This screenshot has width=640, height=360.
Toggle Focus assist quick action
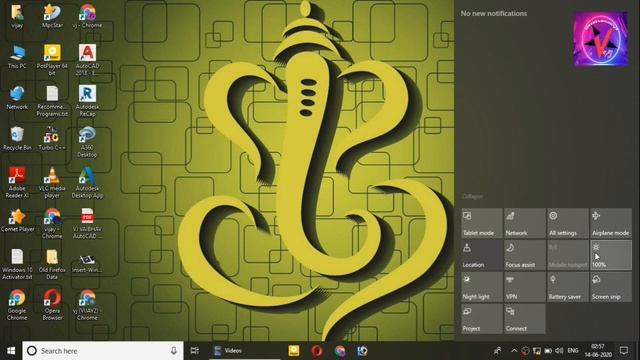tap(525, 255)
